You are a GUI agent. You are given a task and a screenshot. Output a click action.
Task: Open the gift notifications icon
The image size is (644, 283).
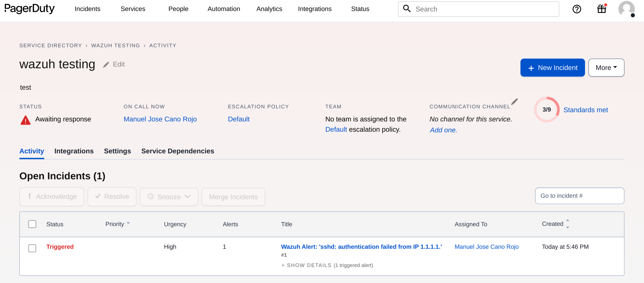(601, 9)
